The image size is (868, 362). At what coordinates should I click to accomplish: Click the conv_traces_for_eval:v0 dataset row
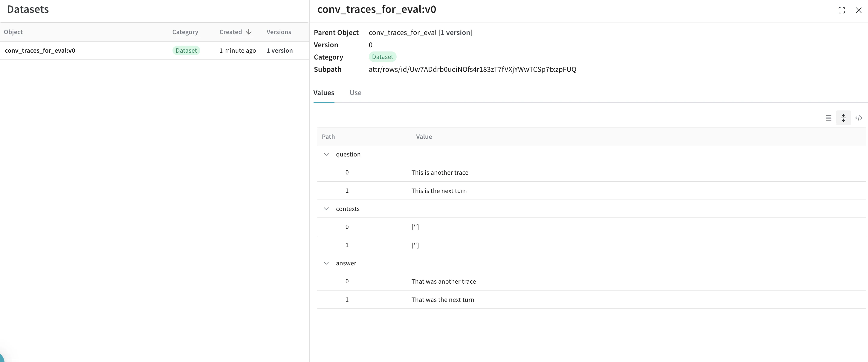tap(40, 51)
